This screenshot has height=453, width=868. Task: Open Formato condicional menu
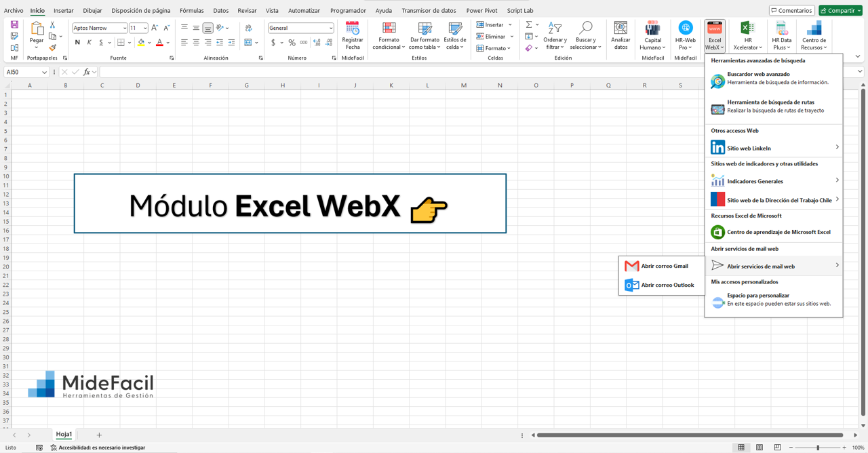point(389,35)
